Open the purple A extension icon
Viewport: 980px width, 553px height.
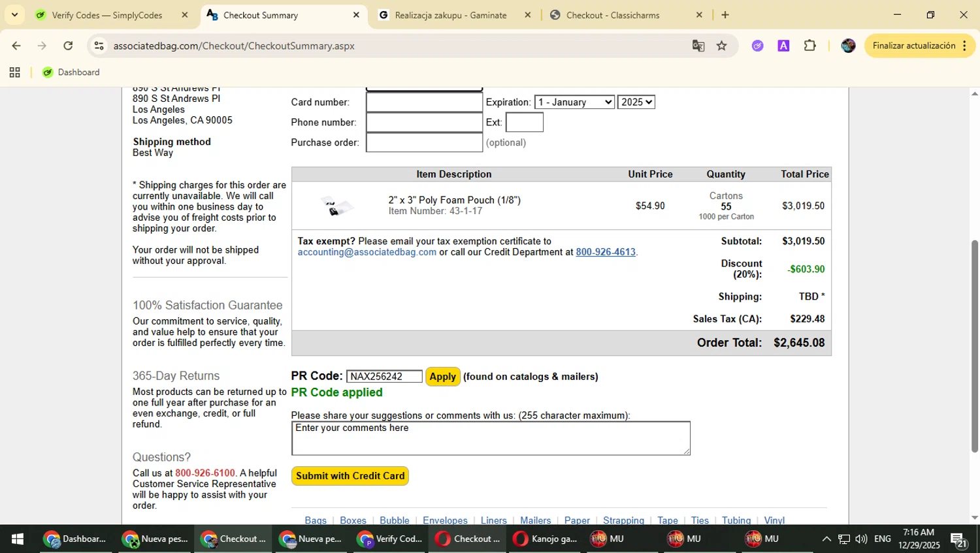[783, 46]
